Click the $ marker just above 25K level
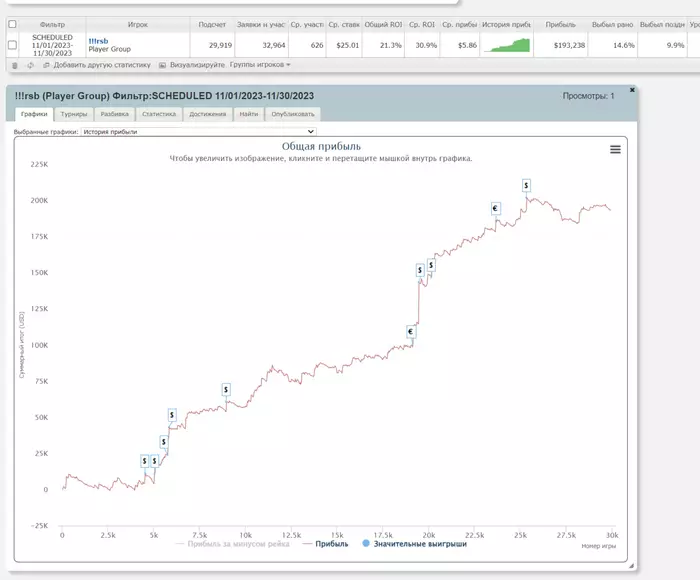 [x=164, y=442]
